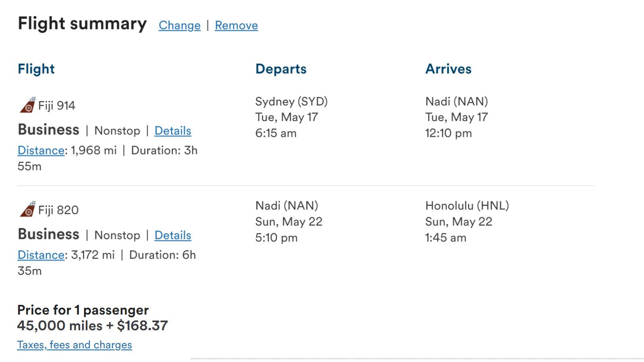Screen dimensions: 644x362
Task: Click the 45,000 miles + $168.37 price
Action: pyautogui.click(x=93, y=325)
